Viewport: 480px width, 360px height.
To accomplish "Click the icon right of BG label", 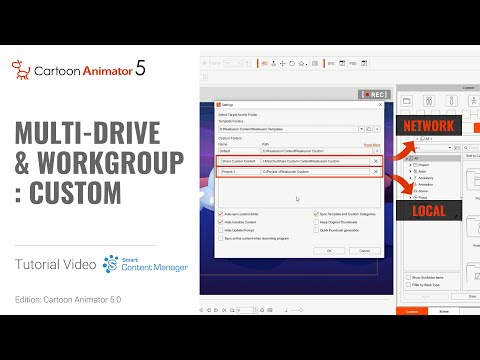I will 342,63.
